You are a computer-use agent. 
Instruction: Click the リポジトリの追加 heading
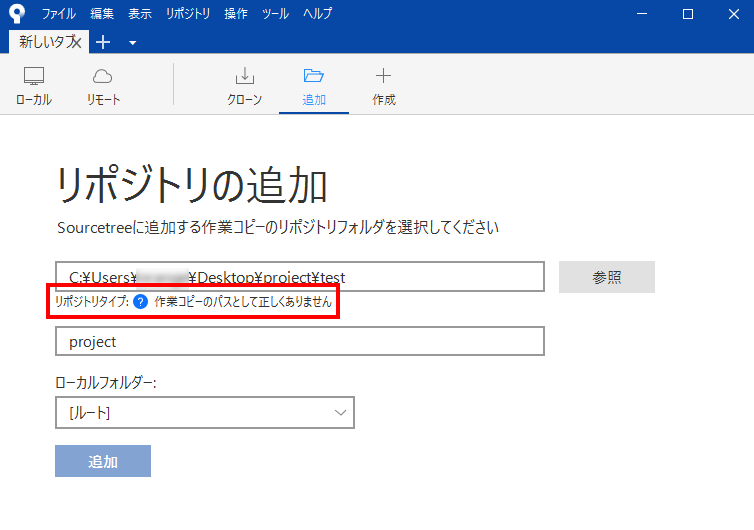(x=192, y=186)
